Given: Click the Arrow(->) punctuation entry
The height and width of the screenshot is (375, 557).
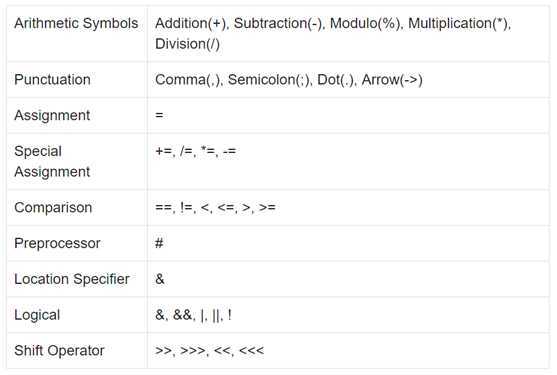Looking at the screenshot, I should pyautogui.click(x=392, y=80).
